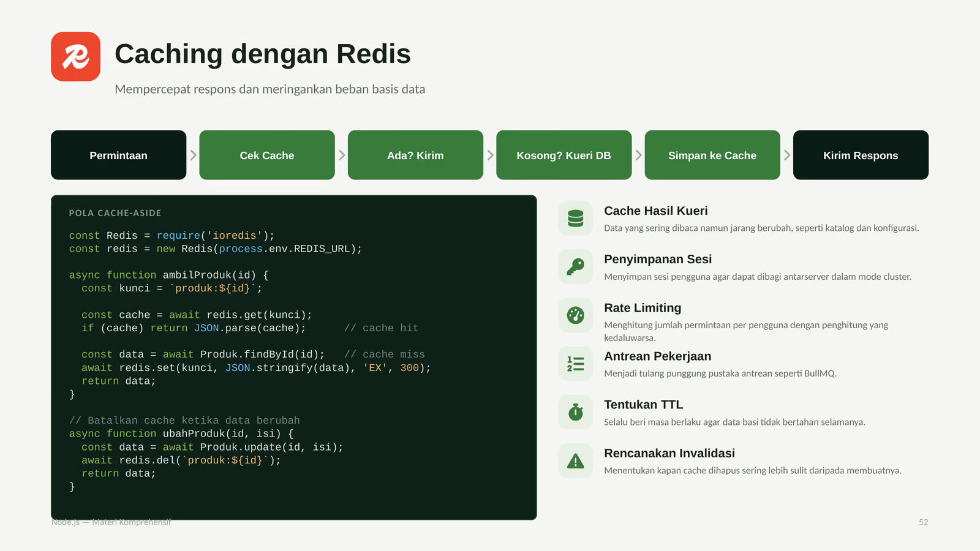980x551 pixels.
Task: Click the // cache hit comment
Action: tap(382, 328)
